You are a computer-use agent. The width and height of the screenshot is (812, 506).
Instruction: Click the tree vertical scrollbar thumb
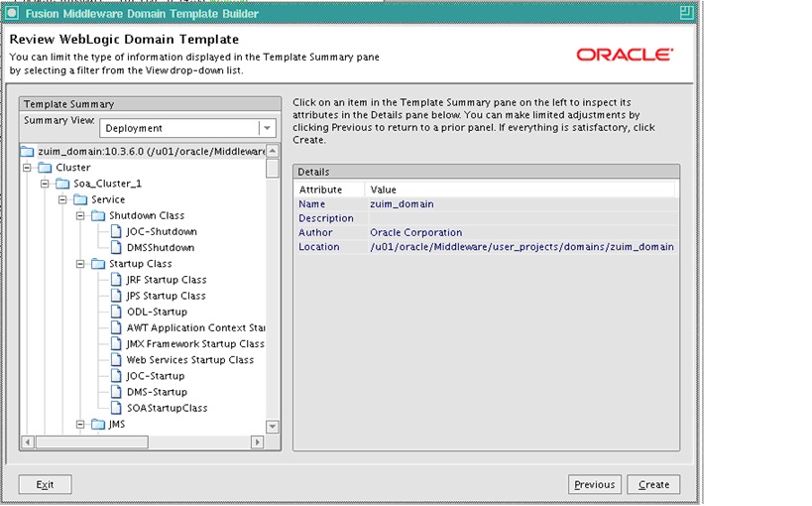273,169
